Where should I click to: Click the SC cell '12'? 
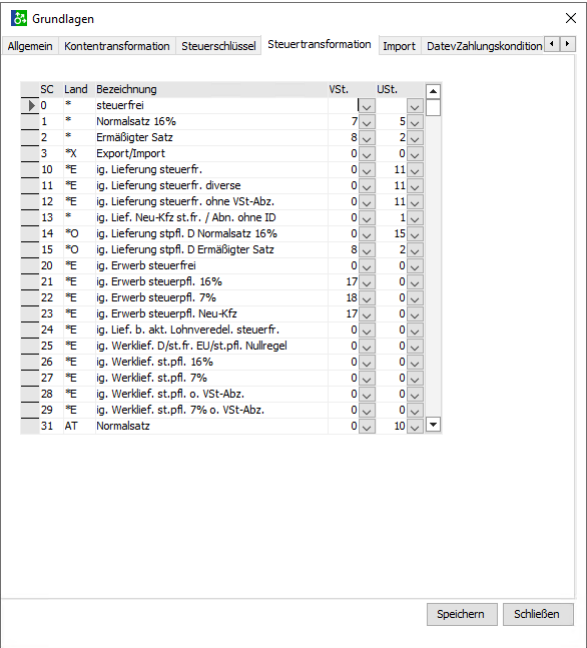click(x=50, y=202)
